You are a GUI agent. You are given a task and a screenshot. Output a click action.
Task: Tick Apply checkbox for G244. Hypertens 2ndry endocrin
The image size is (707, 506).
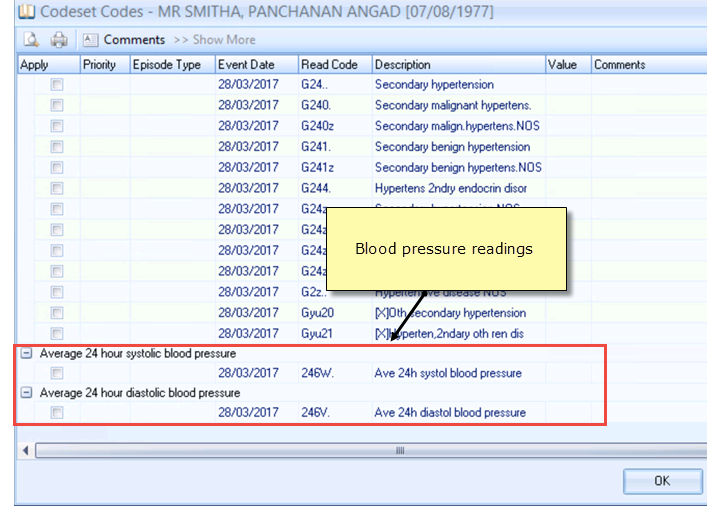57,188
